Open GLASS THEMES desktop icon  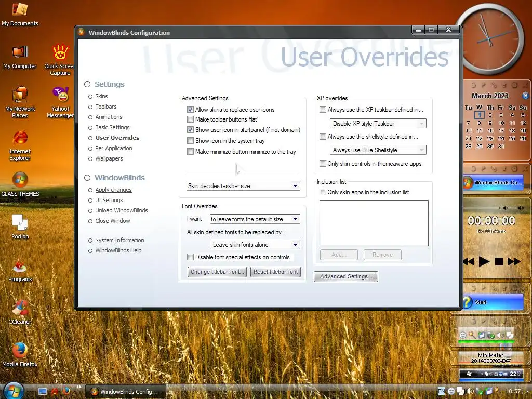[20, 184]
